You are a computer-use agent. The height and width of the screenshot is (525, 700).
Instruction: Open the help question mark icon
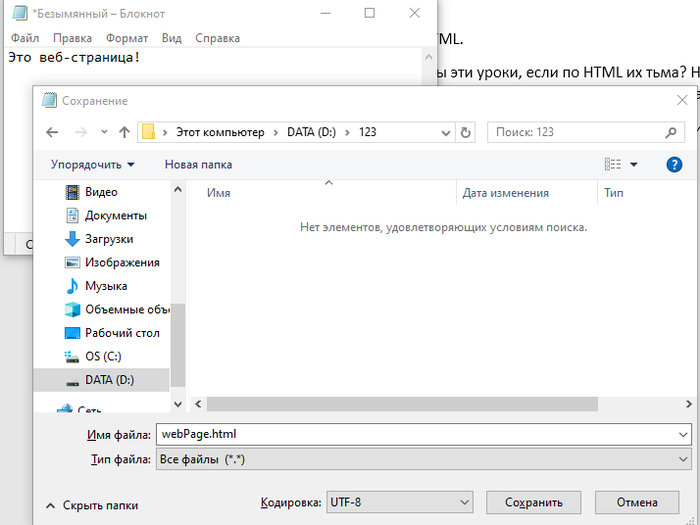coord(674,164)
